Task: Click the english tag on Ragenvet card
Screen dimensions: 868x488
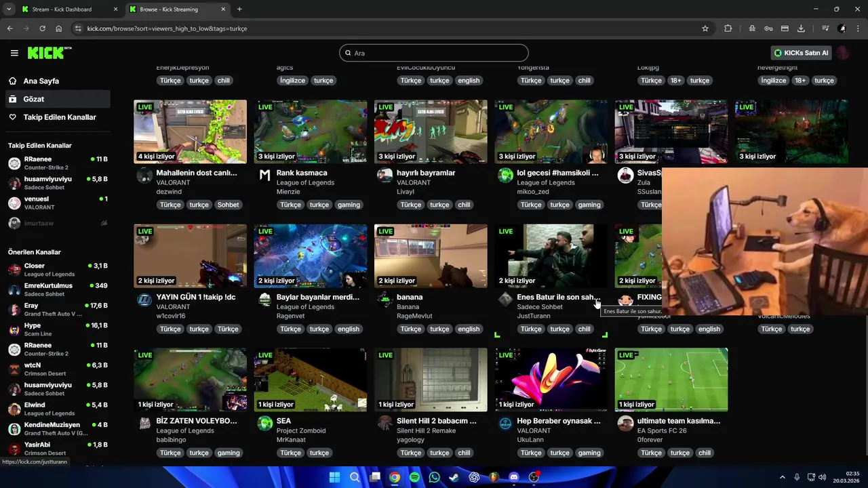Action: pos(349,329)
